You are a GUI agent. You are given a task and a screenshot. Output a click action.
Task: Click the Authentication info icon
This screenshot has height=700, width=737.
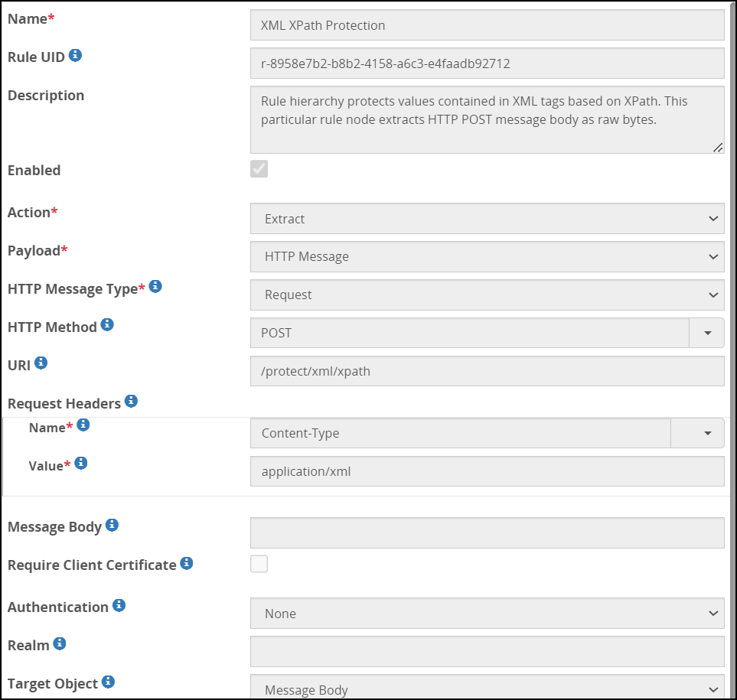pyautogui.click(x=119, y=605)
